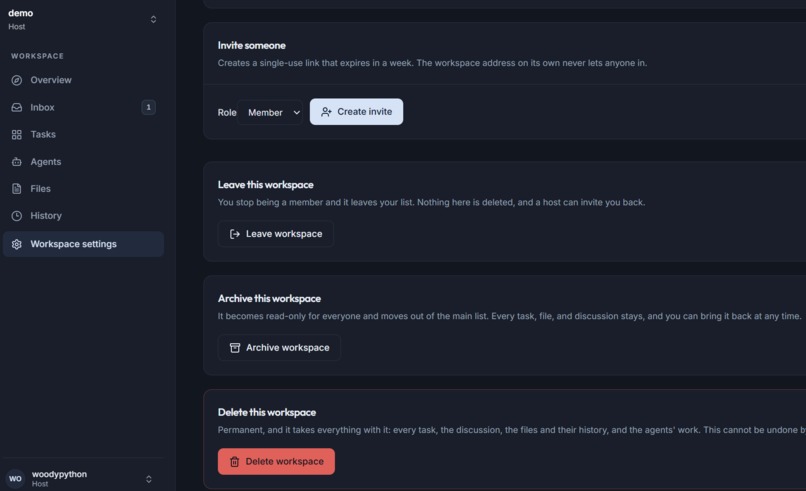This screenshot has width=806, height=491.
Task: Click the archive box icon
Action: coord(234,348)
